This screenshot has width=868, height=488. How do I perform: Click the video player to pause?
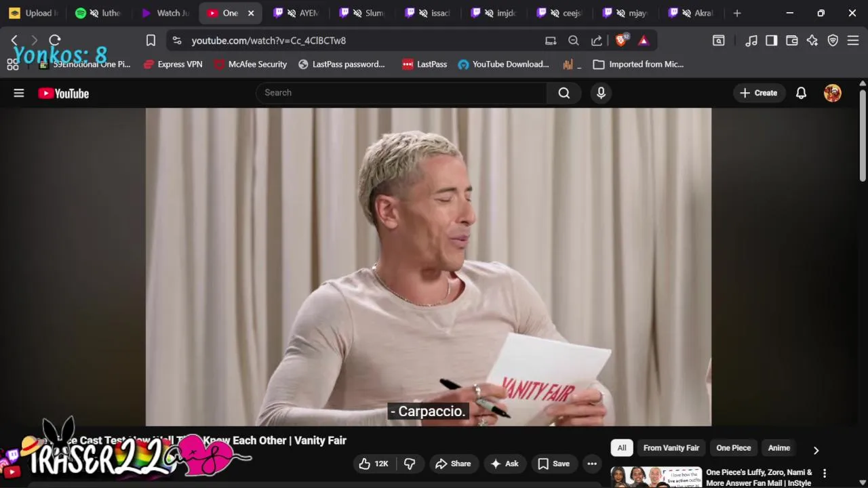pos(429,267)
